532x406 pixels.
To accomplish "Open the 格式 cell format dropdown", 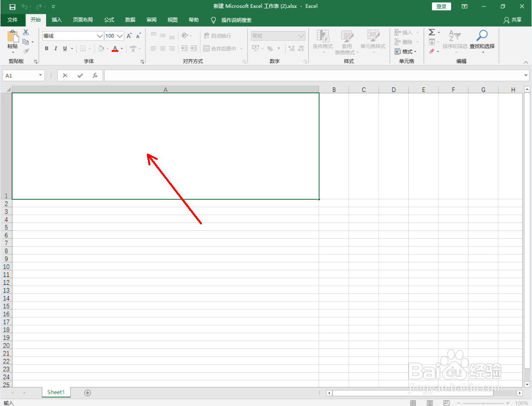I will pos(406,52).
